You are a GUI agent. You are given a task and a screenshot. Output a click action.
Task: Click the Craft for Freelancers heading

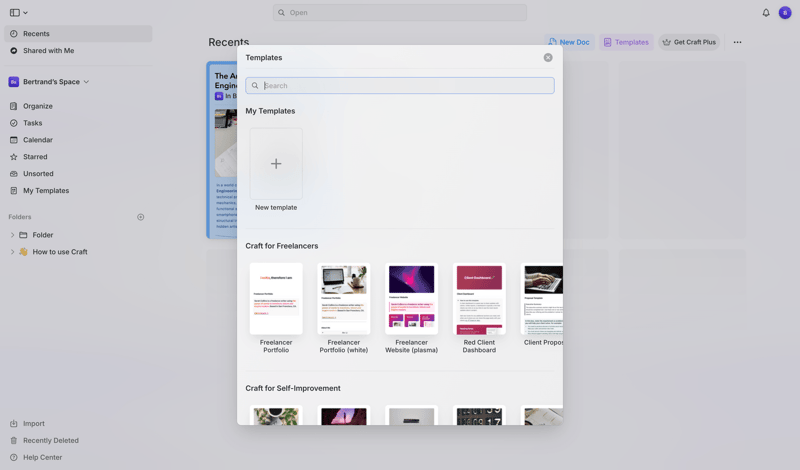[x=282, y=246]
